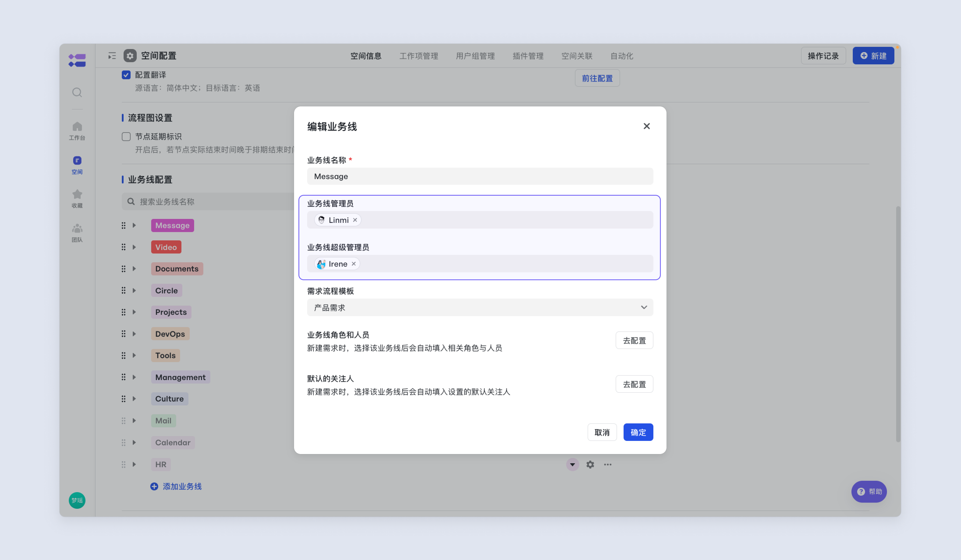
Task: Click the settings gear in the HR row
Action: tap(590, 464)
